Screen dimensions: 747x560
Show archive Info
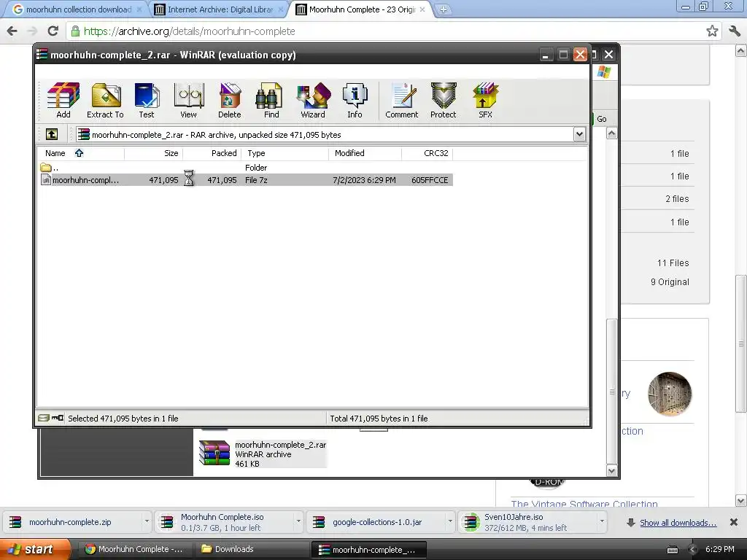[x=355, y=101]
